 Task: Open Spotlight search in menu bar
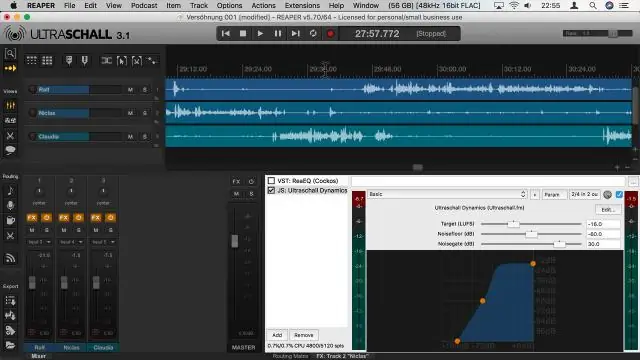coord(593,5)
